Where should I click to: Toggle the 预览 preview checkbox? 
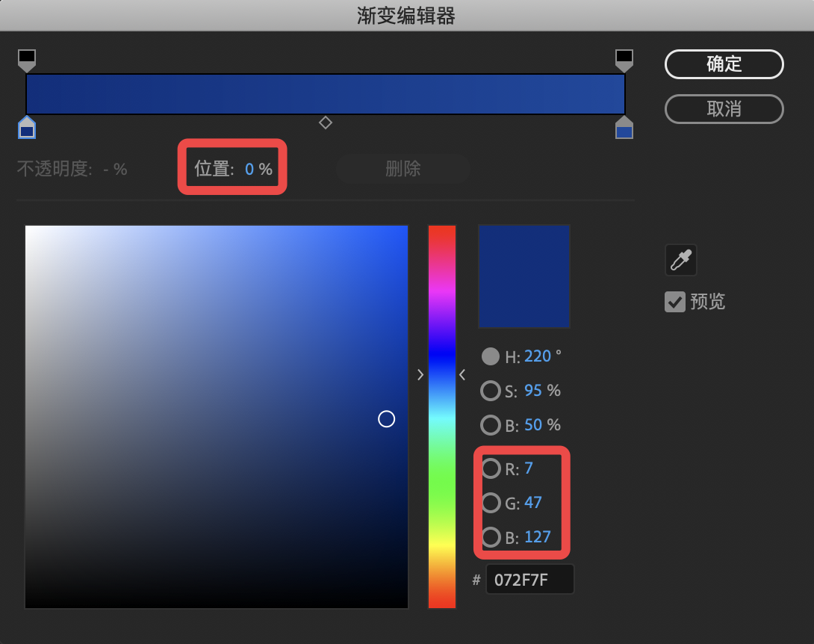(675, 302)
